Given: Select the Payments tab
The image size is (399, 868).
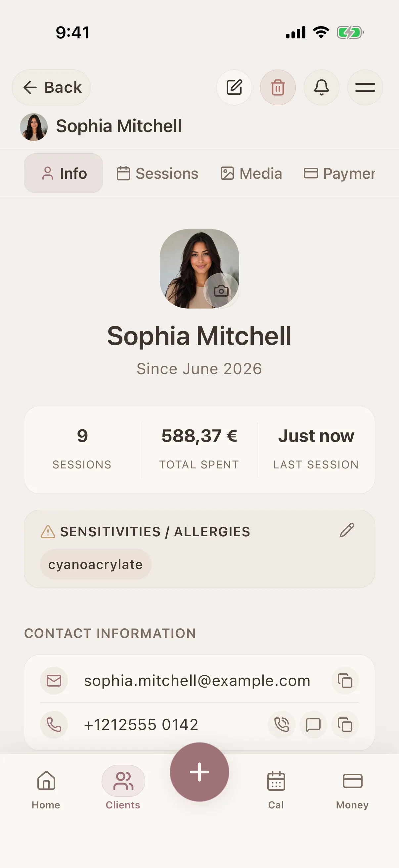Looking at the screenshot, I should [x=340, y=173].
